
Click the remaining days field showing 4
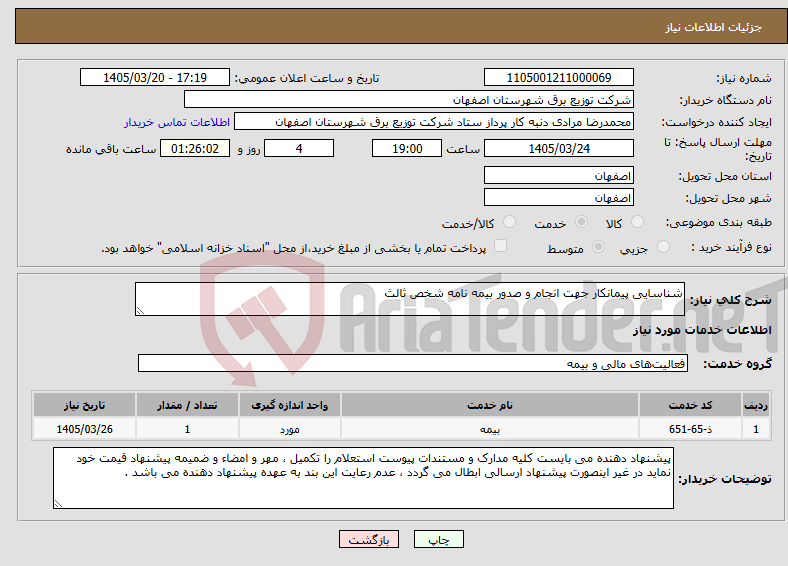[299, 148]
